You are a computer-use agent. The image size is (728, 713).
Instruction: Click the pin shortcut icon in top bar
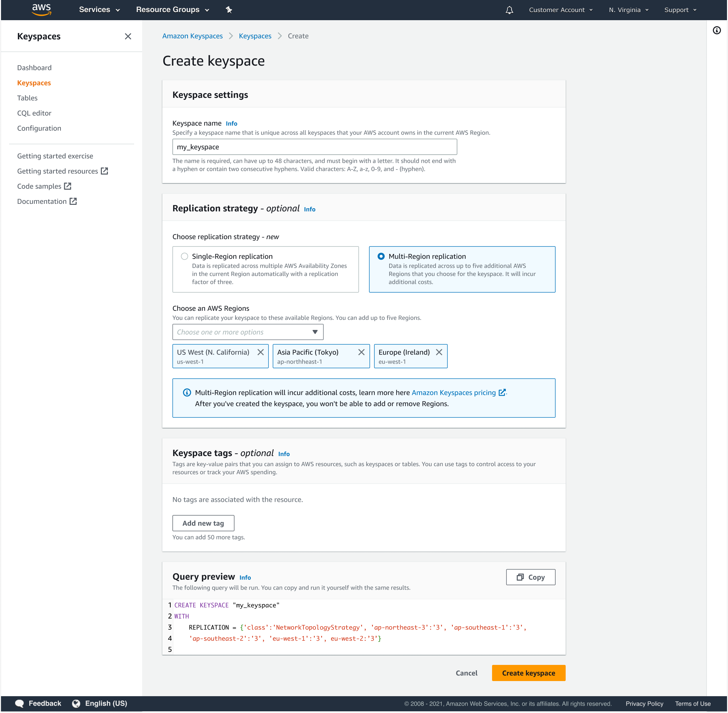point(229,10)
